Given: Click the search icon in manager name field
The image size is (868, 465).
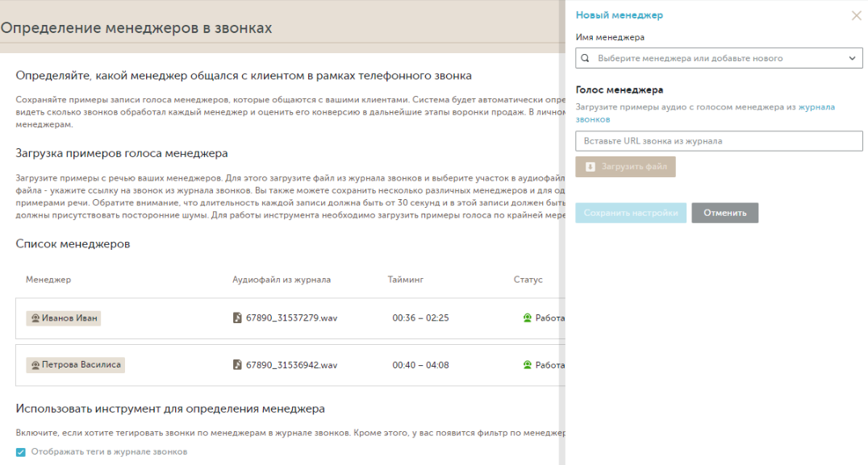Looking at the screenshot, I should tap(586, 59).
